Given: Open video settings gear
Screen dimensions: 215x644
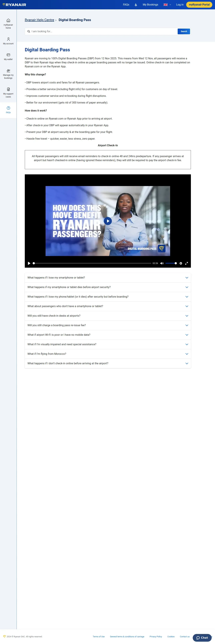Looking at the screenshot, I should click(181, 263).
